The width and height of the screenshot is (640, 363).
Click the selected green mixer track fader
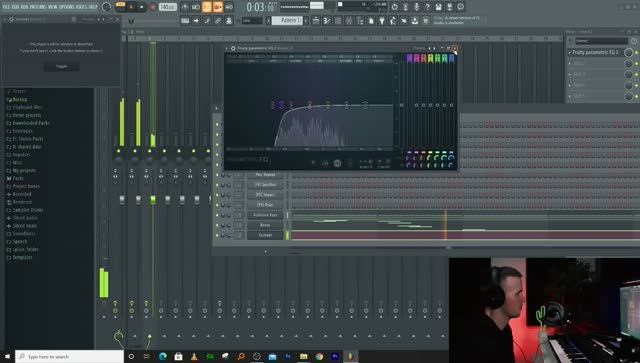[x=153, y=200]
